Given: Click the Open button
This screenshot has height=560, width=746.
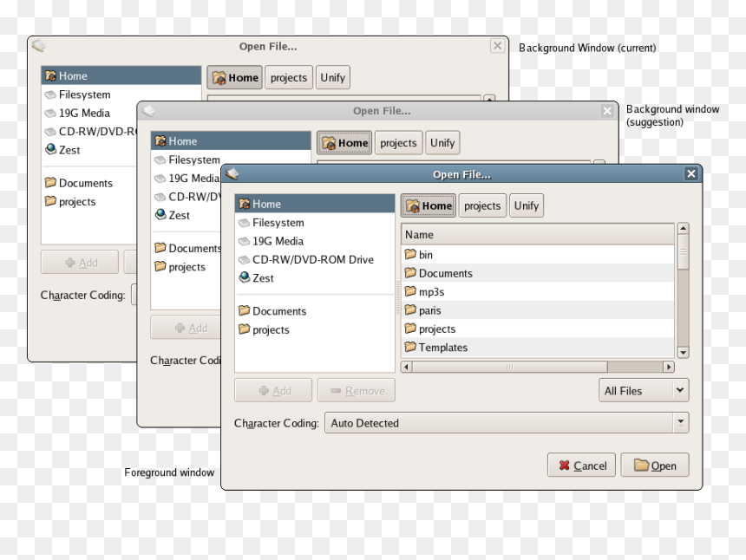Looking at the screenshot, I should point(655,466).
